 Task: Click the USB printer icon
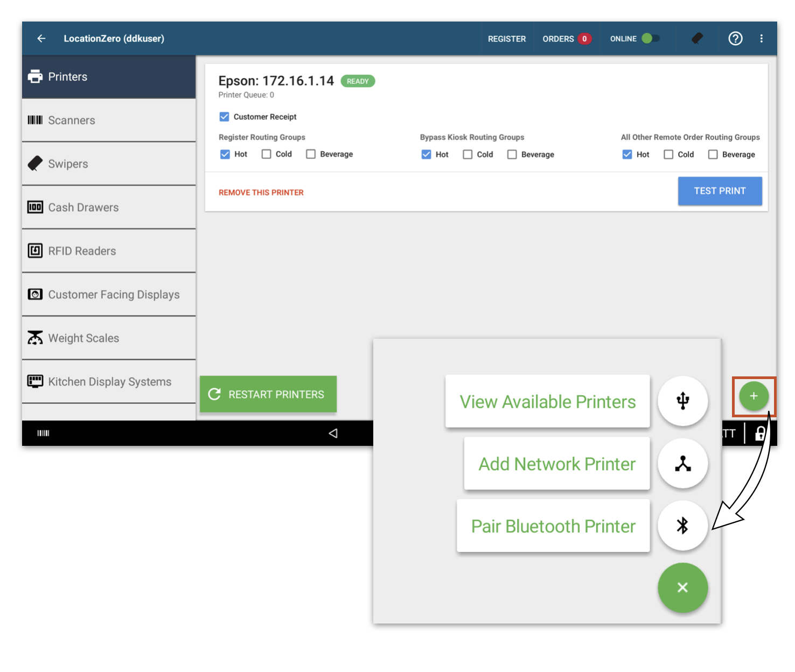[682, 401]
